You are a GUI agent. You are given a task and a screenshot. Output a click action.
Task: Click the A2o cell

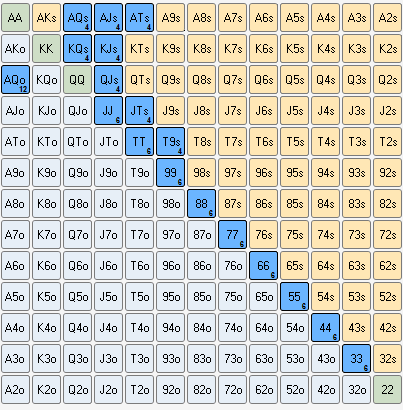tap(15, 390)
